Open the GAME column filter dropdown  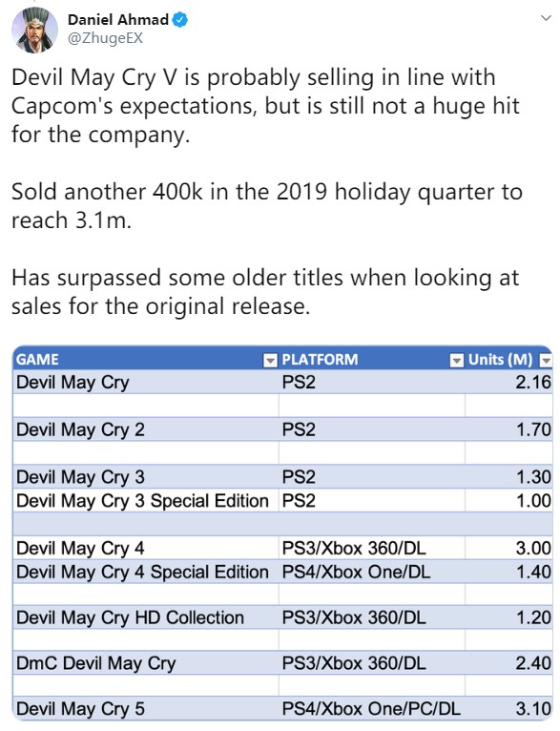point(270,361)
